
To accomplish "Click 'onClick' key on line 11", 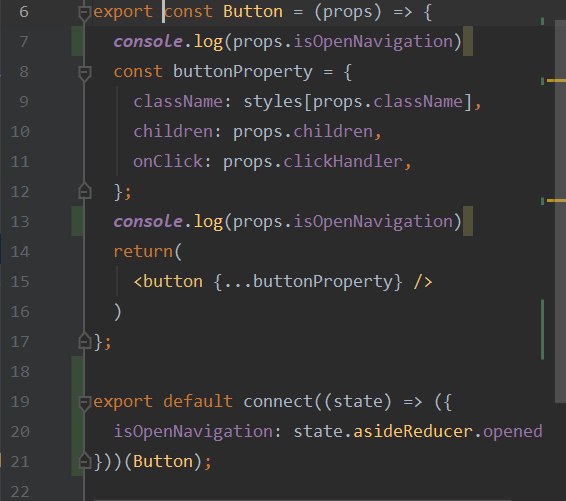I will coord(168,161).
